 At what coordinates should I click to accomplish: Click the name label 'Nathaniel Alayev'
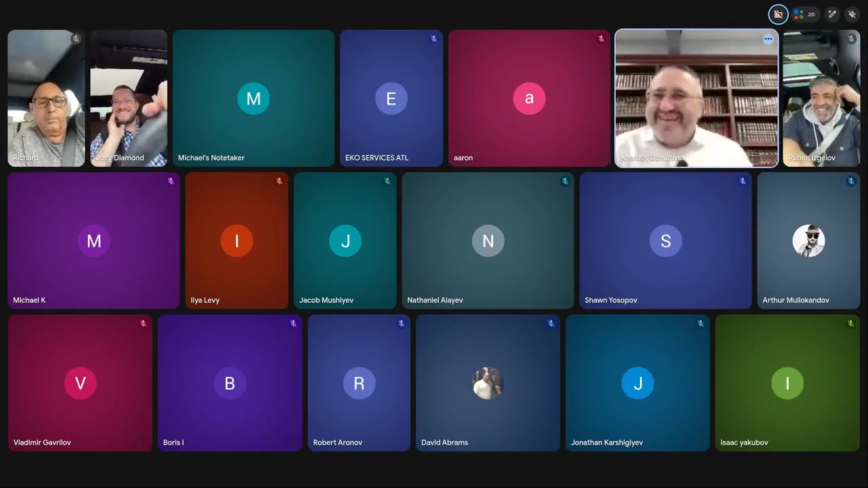435,300
